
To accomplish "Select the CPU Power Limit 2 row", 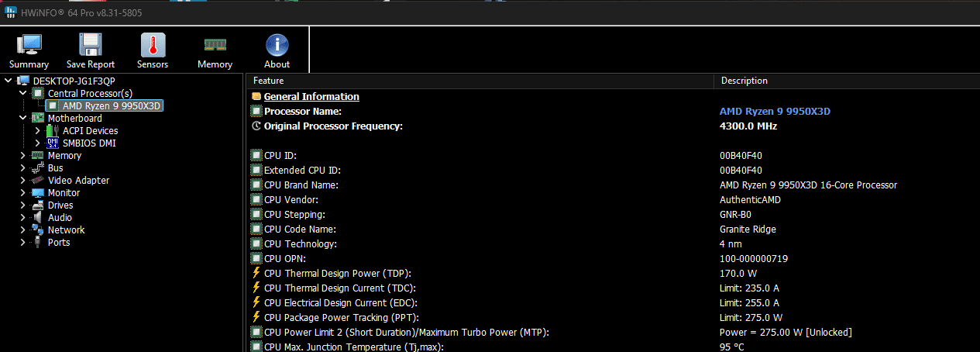I will (614, 332).
